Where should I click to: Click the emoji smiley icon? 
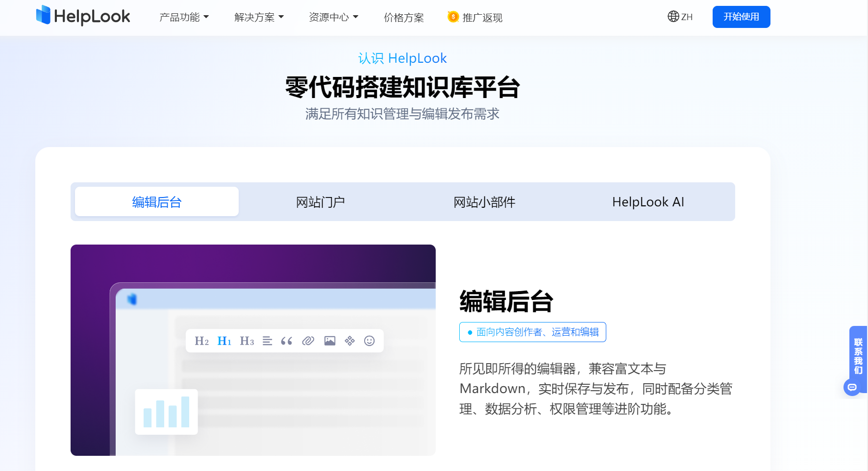[x=370, y=341]
